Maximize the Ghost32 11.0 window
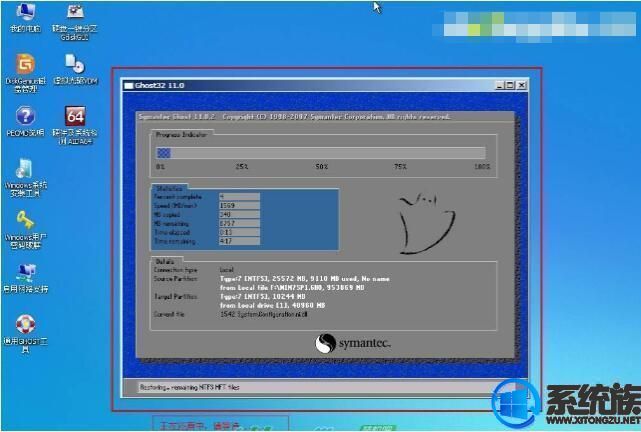641x432 pixels. point(509,85)
